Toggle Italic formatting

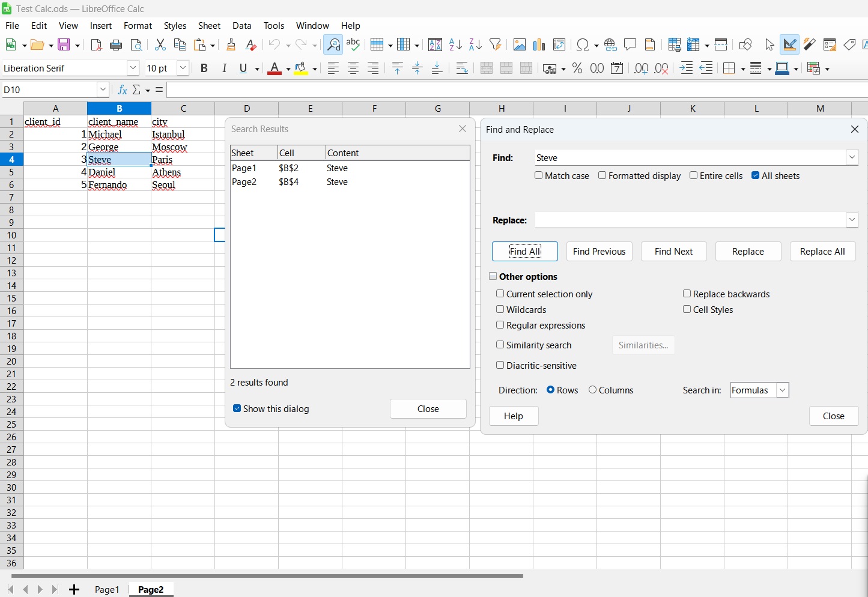coord(224,68)
